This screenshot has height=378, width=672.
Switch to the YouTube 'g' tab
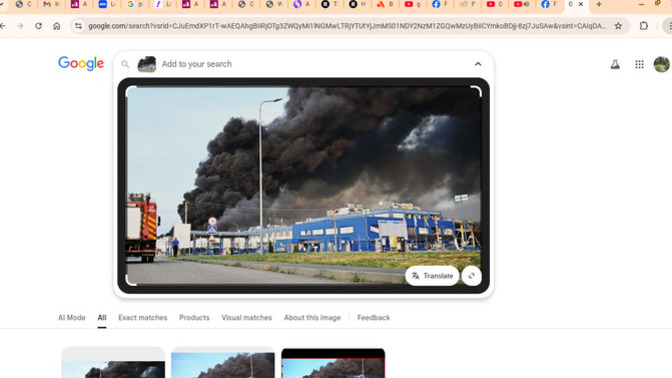pyautogui.click(x=413, y=4)
